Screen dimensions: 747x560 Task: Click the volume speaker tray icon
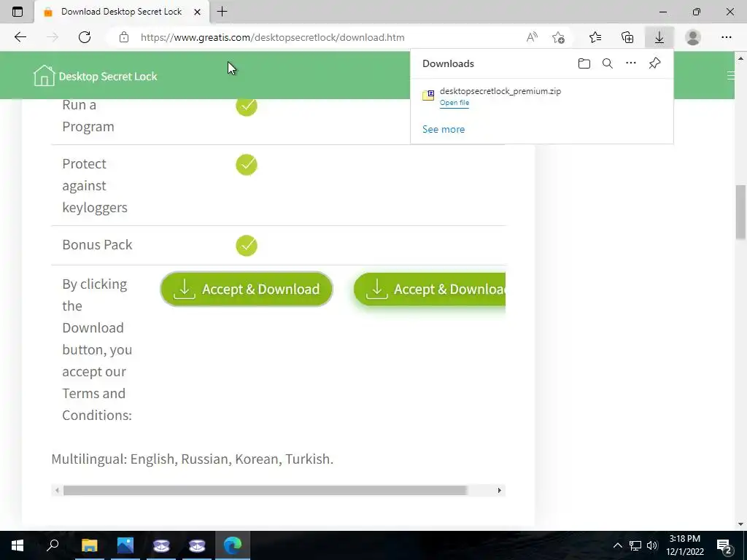[x=652, y=545]
